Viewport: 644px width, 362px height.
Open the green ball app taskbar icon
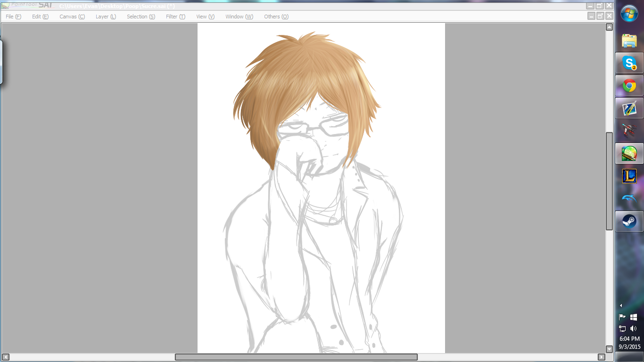point(629,153)
